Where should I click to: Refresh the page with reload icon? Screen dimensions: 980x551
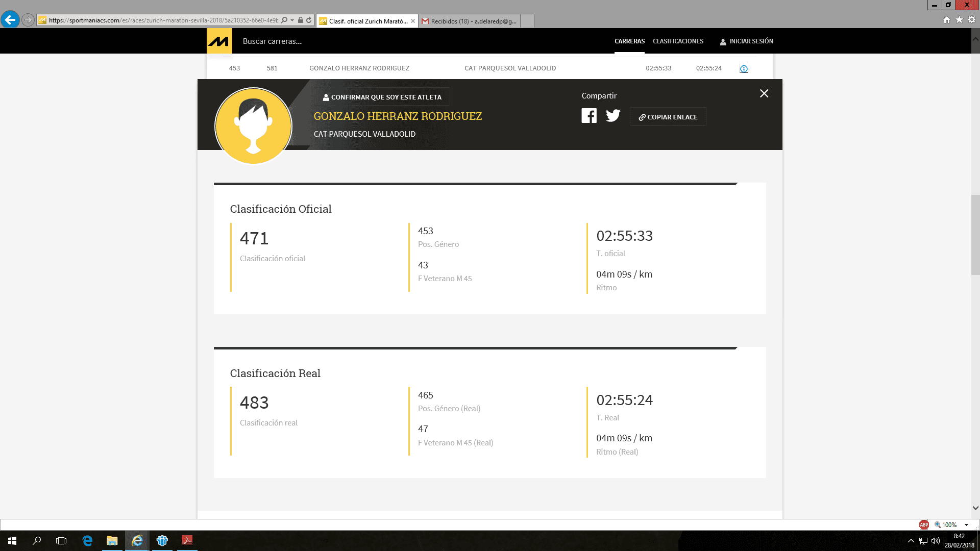(309, 20)
